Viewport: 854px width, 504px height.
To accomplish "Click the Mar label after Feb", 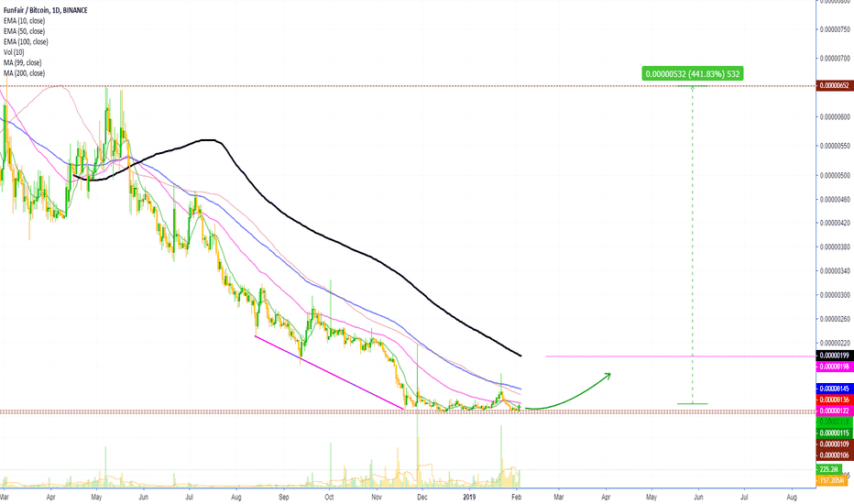I will point(559,497).
